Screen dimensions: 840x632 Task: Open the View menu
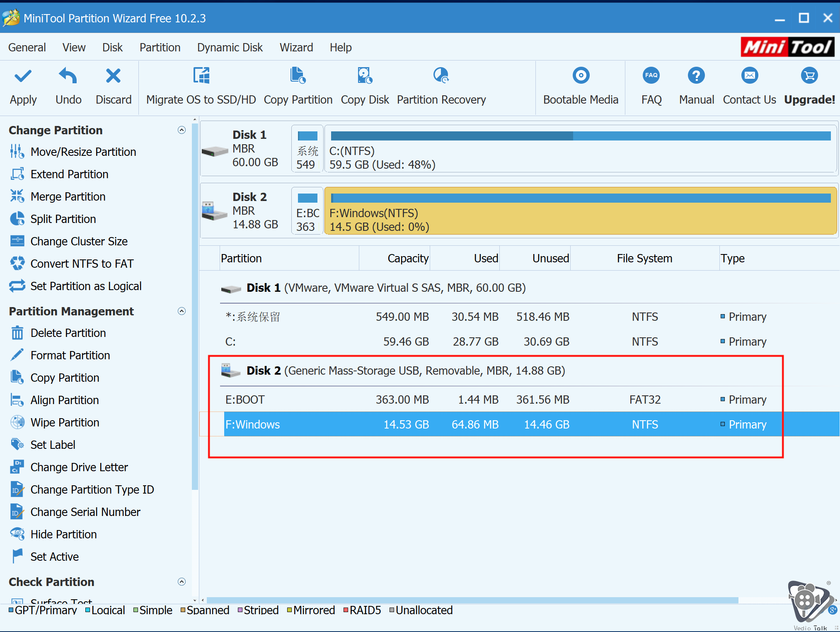point(74,47)
